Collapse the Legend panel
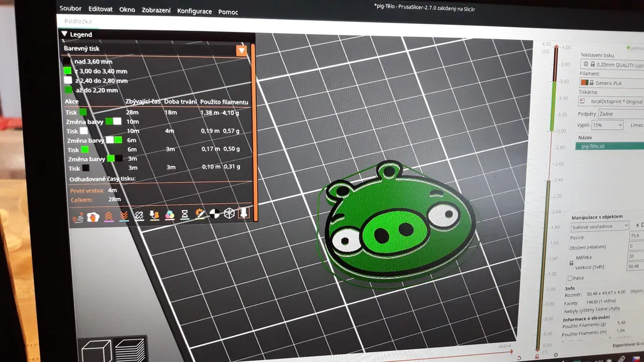This screenshot has width=644, height=362. pos(64,34)
